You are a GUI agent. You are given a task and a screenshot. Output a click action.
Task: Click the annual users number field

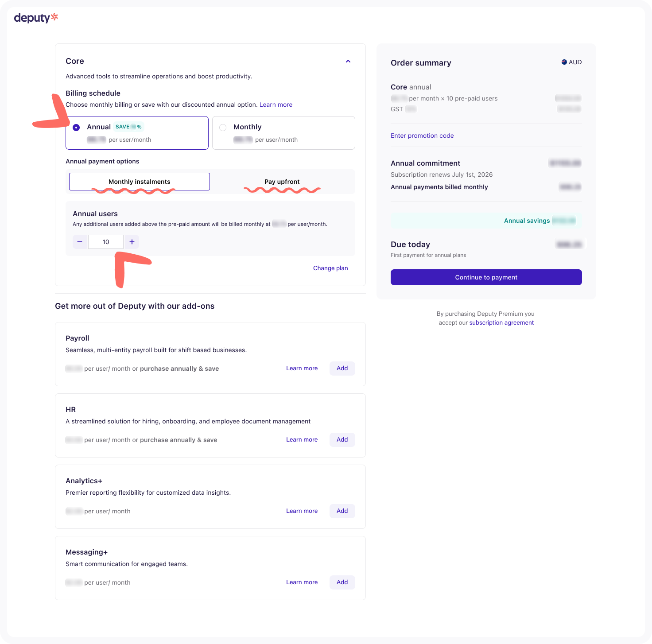click(x=106, y=242)
